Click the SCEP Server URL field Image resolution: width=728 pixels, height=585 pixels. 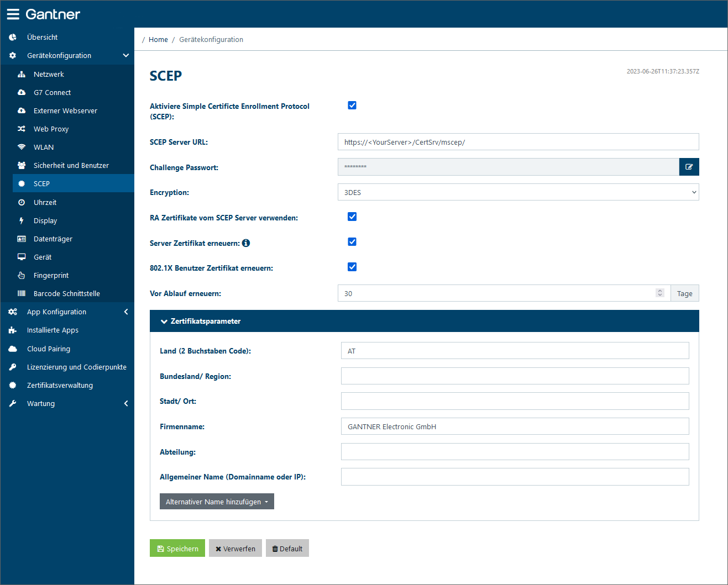point(518,142)
